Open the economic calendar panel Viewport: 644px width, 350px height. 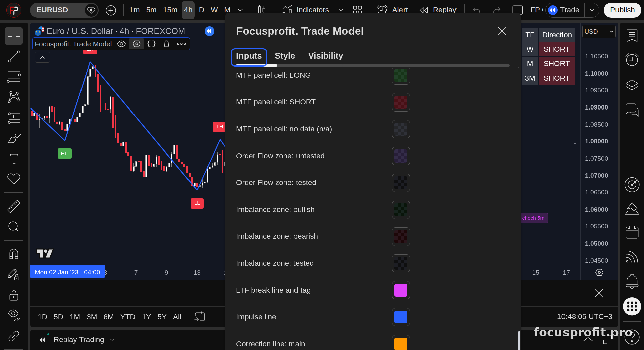point(632,232)
